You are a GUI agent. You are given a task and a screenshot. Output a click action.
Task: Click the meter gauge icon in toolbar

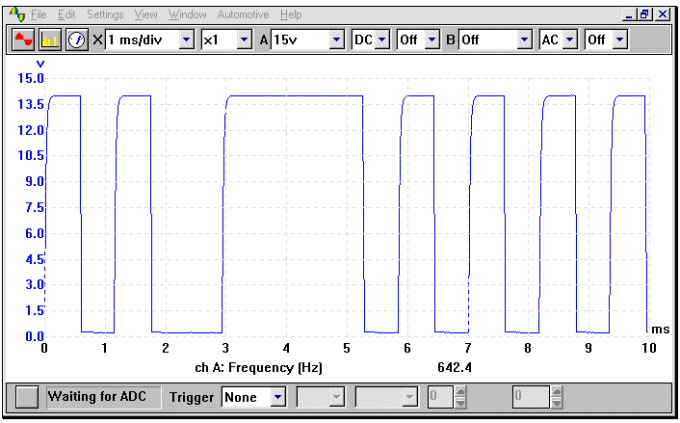tap(77, 40)
